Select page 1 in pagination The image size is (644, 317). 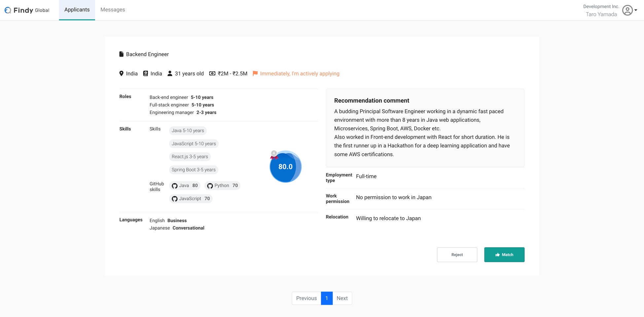327,298
